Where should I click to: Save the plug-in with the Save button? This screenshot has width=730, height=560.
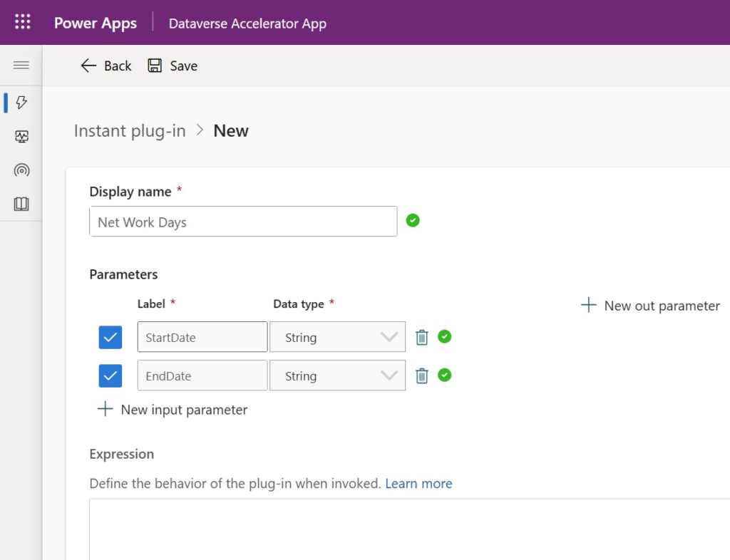pos(173,66)
